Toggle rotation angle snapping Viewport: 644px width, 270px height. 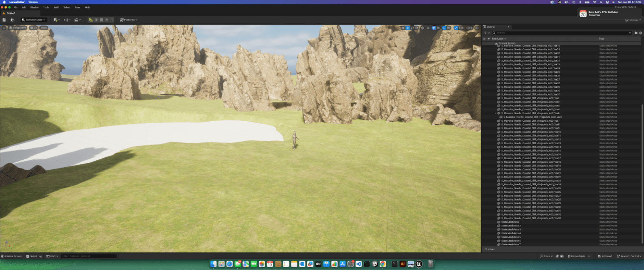[444, 28]
